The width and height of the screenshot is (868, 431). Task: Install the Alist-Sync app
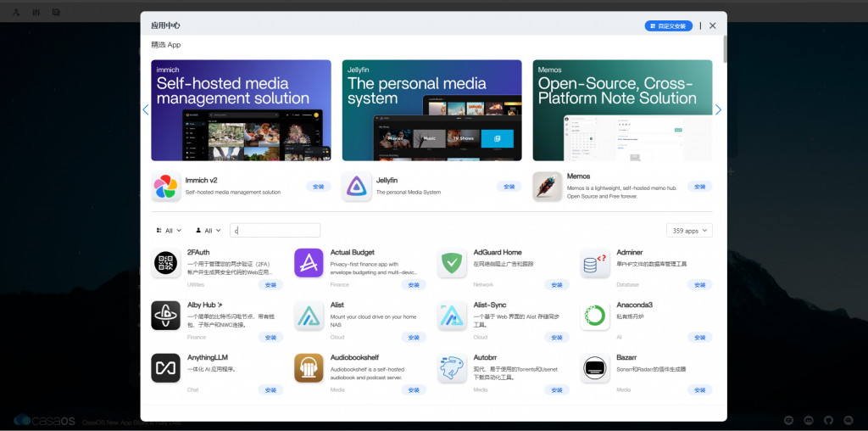(557, 338)
